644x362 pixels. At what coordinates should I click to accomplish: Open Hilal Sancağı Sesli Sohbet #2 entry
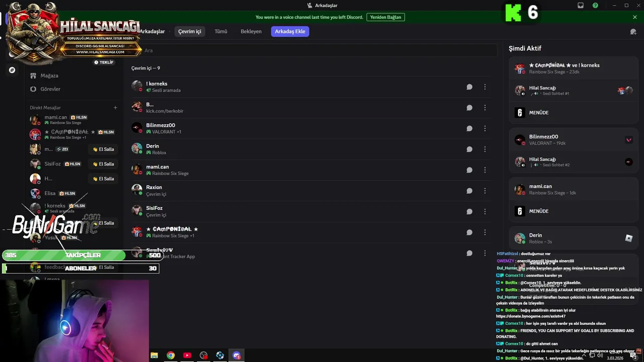point(574,162)
